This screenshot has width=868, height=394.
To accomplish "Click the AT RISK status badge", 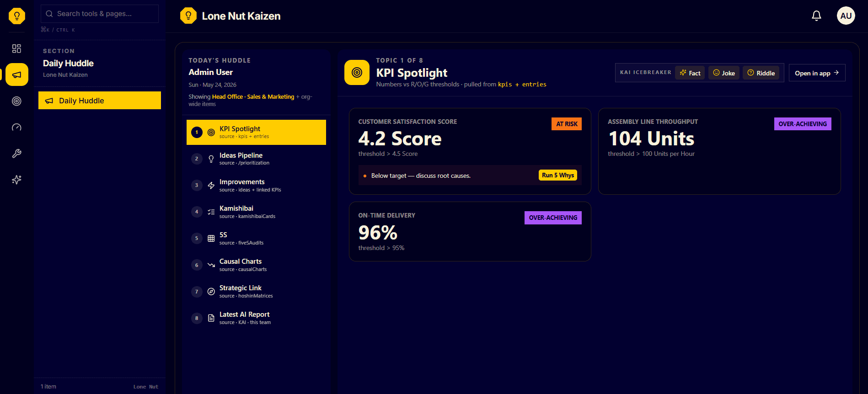I will 567,124.
